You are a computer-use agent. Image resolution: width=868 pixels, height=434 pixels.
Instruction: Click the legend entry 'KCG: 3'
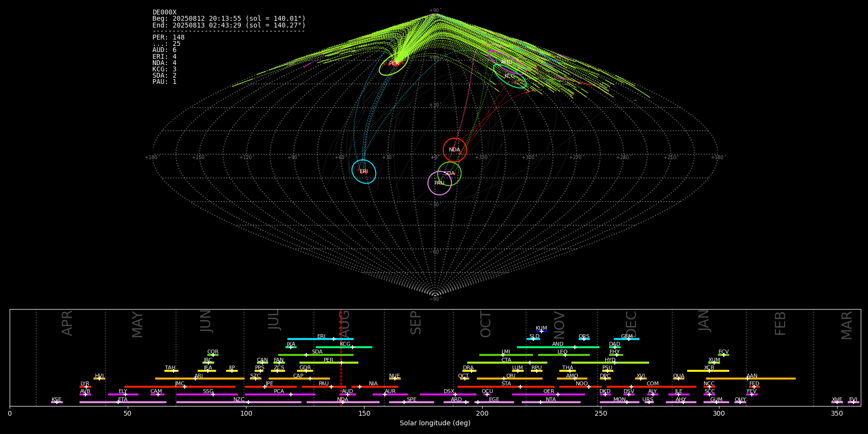tap(164, 69)
